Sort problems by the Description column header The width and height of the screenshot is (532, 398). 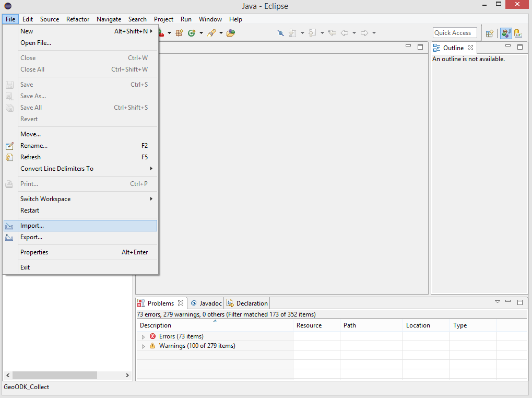click(x=215, y=325)
